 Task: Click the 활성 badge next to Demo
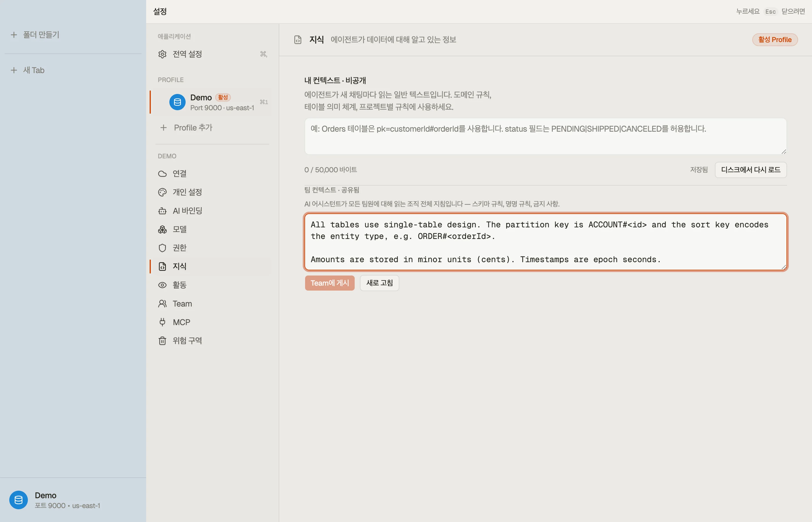tap(223, 98)
